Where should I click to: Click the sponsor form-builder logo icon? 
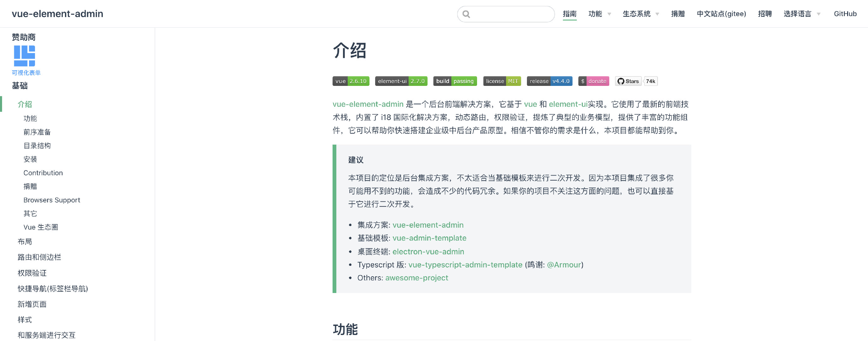point(24,56)
